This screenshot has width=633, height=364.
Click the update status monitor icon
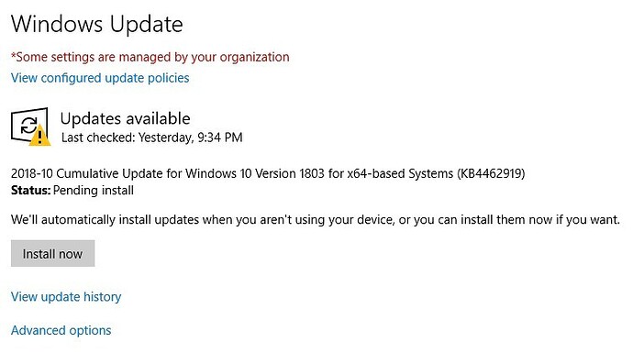[29, 126]
